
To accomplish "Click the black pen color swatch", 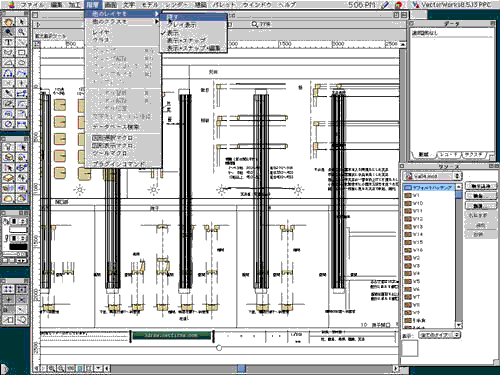I will (x=18, y=247).
